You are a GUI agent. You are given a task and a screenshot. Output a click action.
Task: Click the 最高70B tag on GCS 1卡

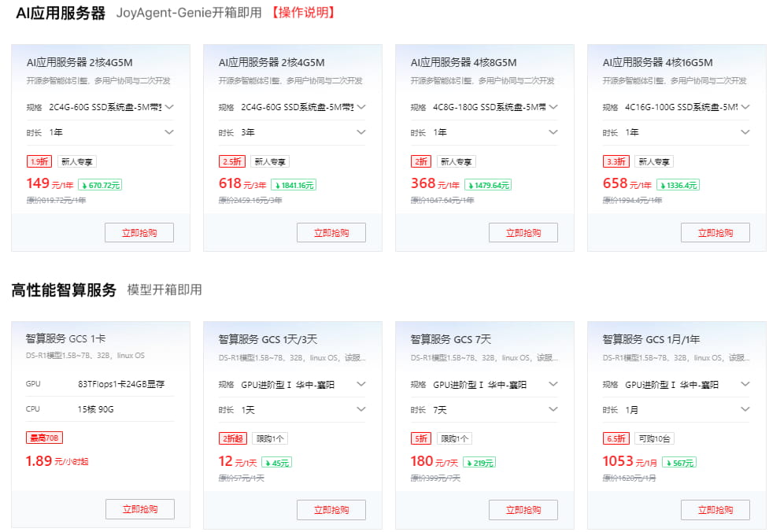(x=44, y=438)
